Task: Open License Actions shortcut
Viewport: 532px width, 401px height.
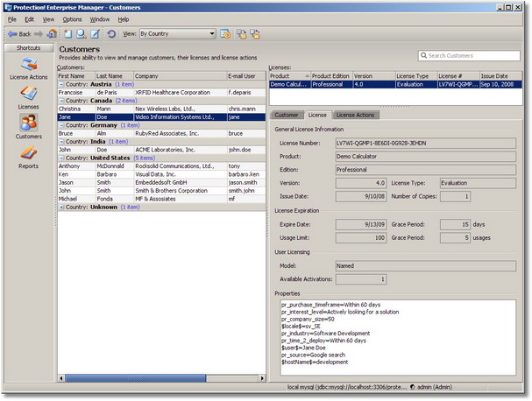Action: pyautogui.click(x=28, y=68)
